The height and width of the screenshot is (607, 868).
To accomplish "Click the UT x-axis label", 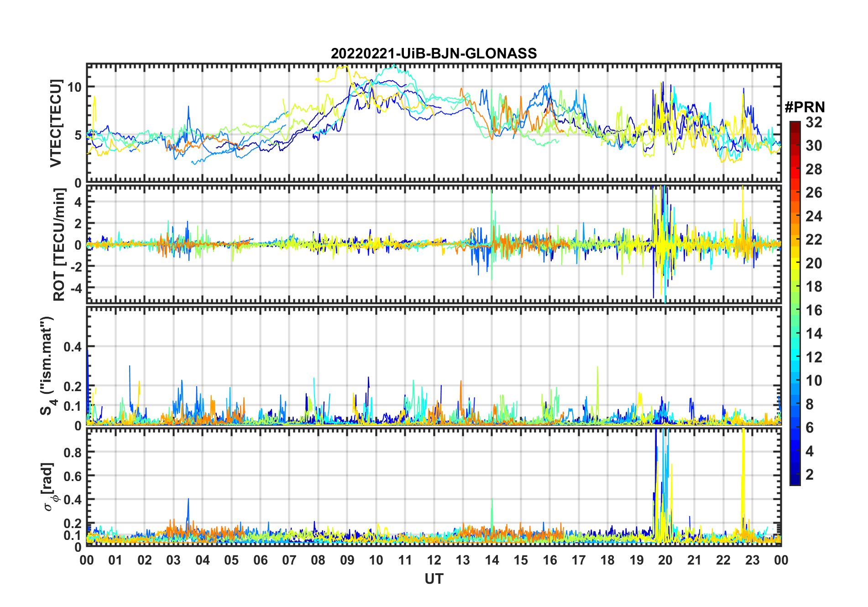I will pyautogui.click(x=434, y=579).
